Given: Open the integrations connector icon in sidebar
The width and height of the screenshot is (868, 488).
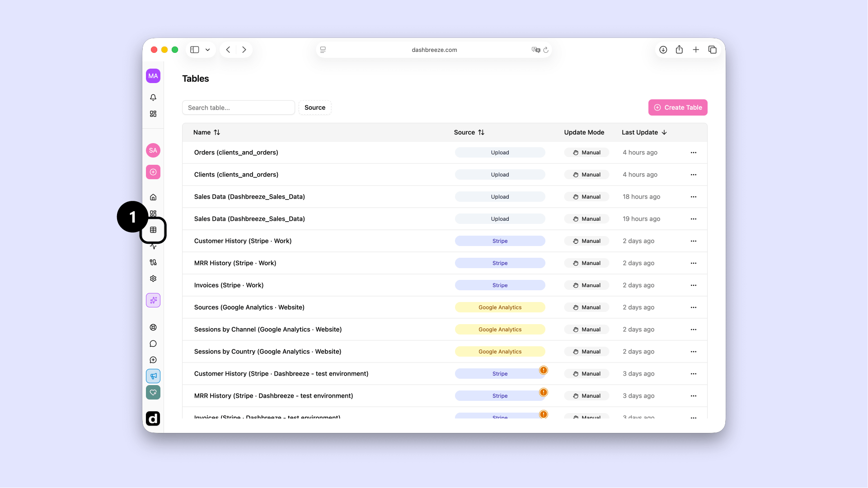Looking at the screenshot, I should click(x=153, y=262).
